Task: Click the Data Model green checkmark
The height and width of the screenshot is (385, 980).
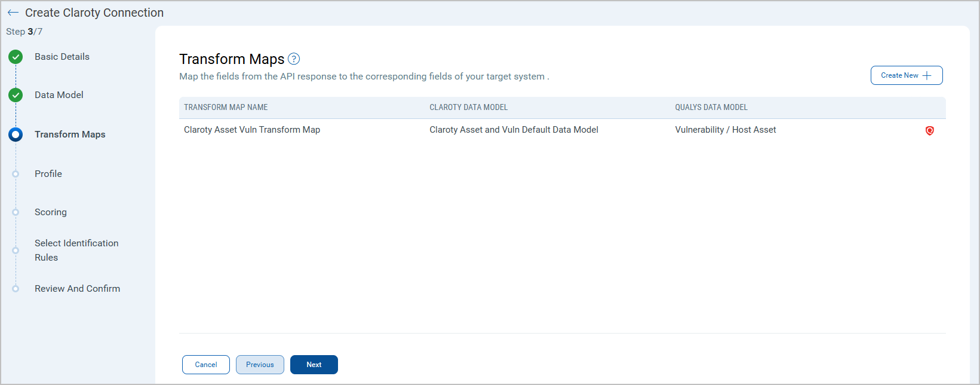Action: pyautogui.click(x=16, y=95)
